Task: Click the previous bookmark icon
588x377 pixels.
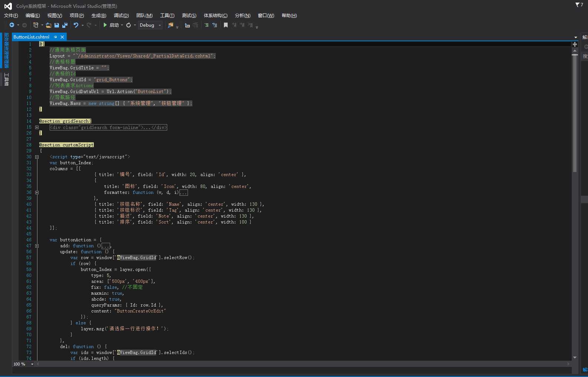Action: tap(234, 25)
